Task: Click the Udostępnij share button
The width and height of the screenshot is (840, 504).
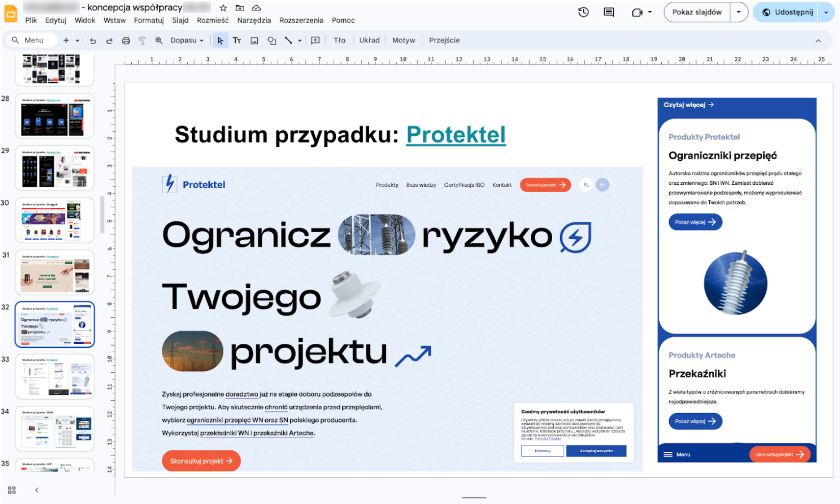Action: [x=787, y=12]
